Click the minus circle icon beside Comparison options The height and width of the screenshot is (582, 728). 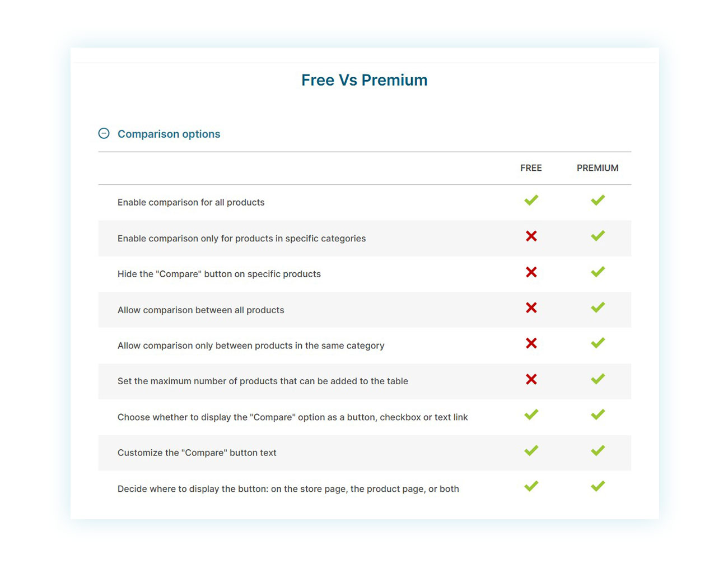104,133
